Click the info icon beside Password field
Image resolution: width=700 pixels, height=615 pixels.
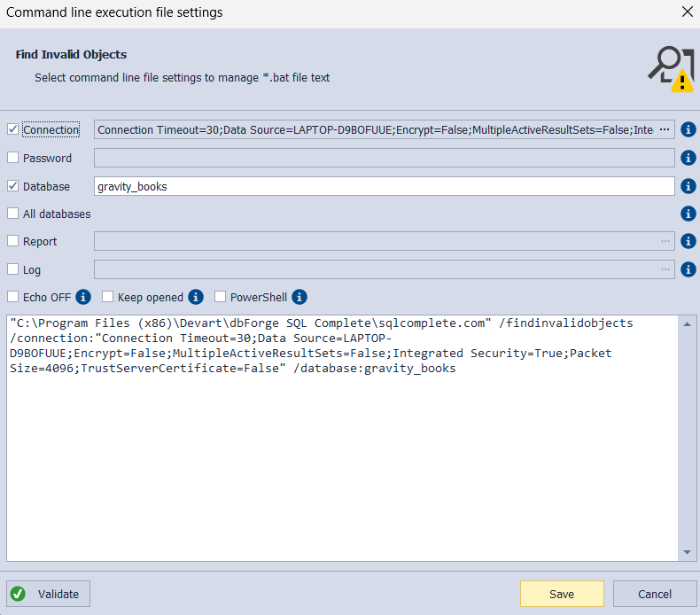point(688,159)
